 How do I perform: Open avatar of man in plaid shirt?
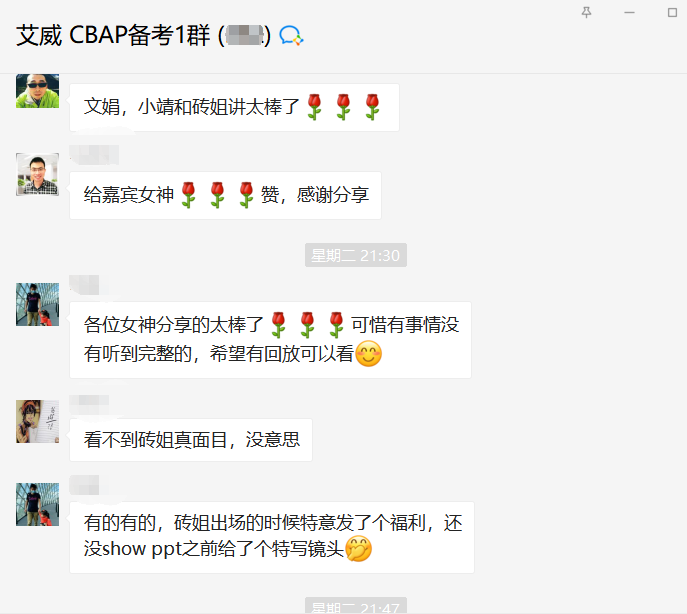pos(37,174)
